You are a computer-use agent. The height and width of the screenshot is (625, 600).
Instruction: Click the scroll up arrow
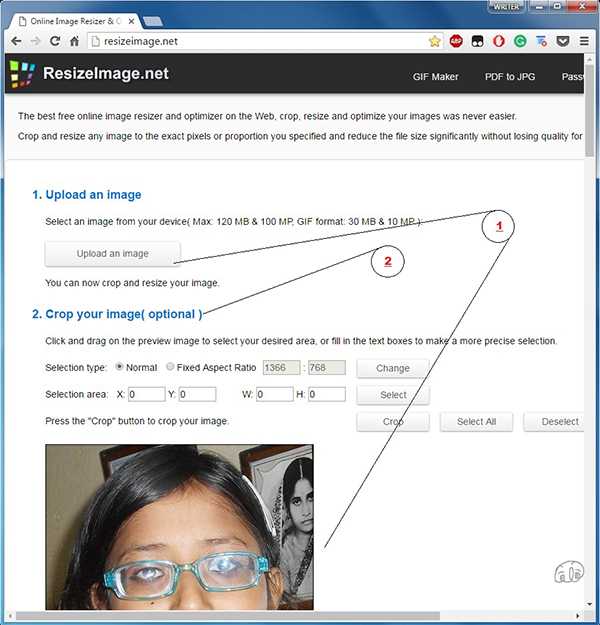590,59
